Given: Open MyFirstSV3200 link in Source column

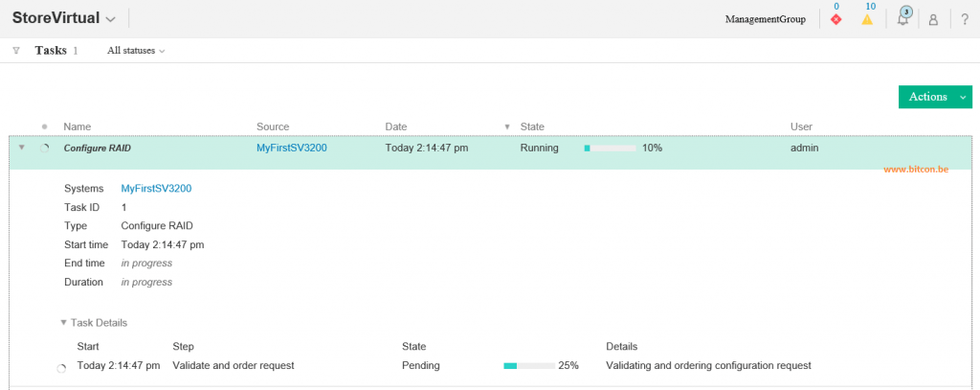Looking at the screenshot, I should coord(291,149).
